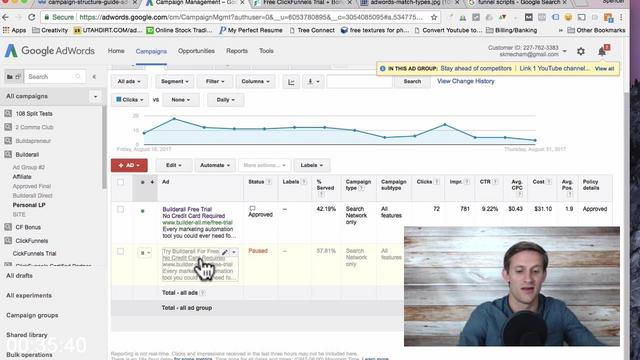This screenshot has height=360, width=640.
Task: Toggle the chart view icon
Action: (x=291, y=82)
